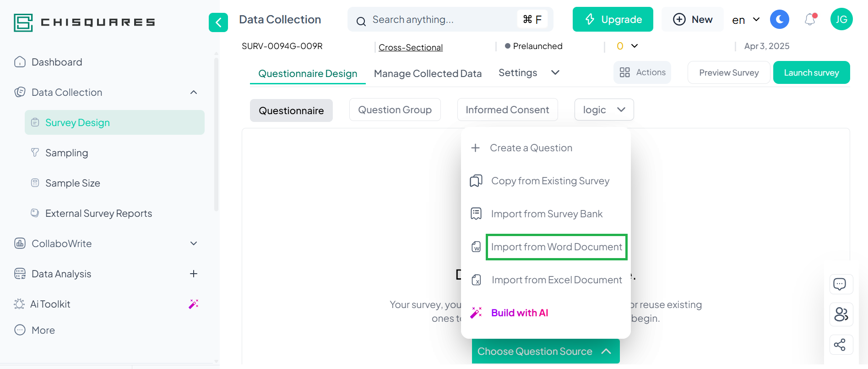This screenshot has width=868, height=369.
Task: Expand the CollaboWrite section chevron
Action: pyautogui.click(x=194, y=243)
